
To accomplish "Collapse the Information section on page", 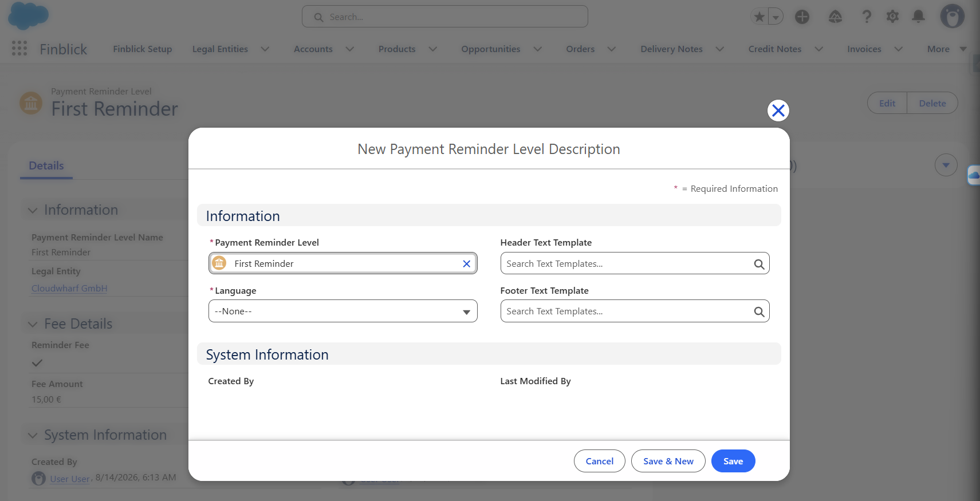I will point(33,211).
